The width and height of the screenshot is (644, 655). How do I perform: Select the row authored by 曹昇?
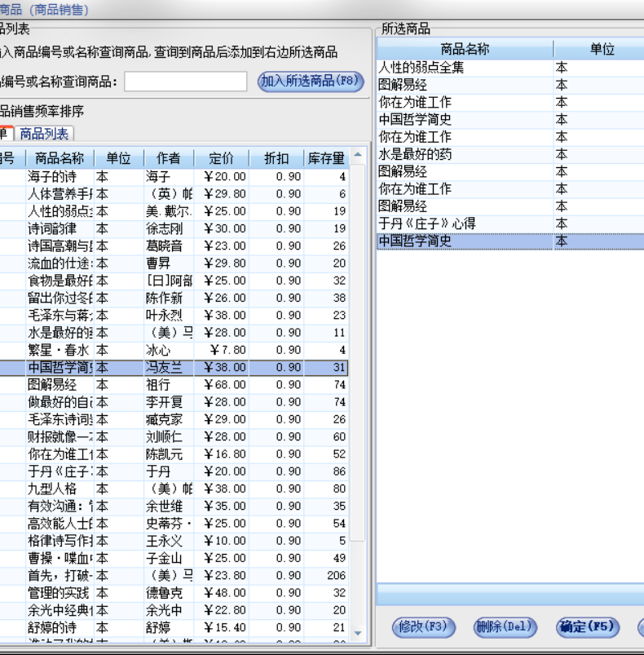(x=174, y=263)
